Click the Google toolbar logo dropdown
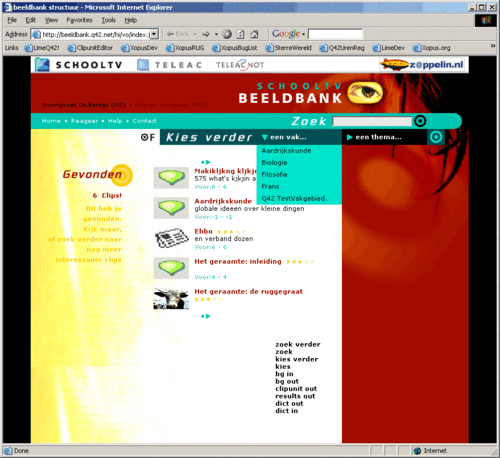Image resolution: width=500 pixels, height=458 pixels. click(x=289, y=34)
